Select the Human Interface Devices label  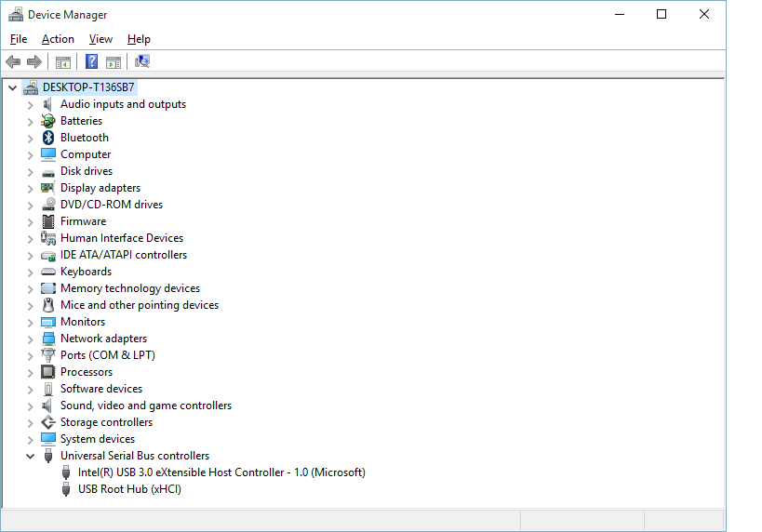pos(122,238)
